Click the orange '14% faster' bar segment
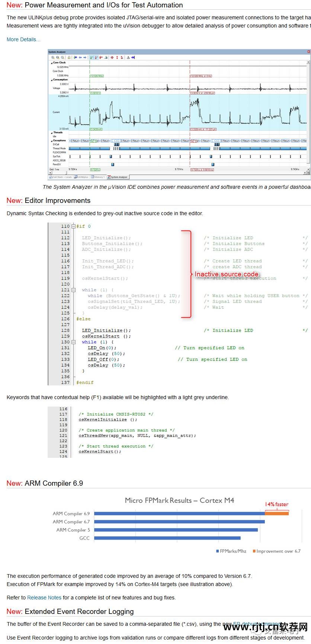 pyautogui.click(x=277, y=514)
